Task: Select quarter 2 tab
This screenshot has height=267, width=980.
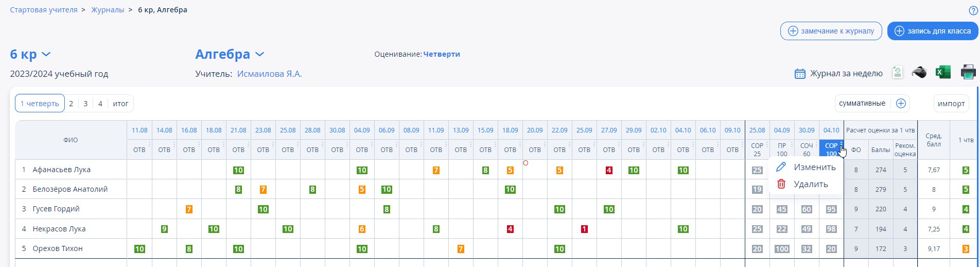Action: click(x=71, y=104)
